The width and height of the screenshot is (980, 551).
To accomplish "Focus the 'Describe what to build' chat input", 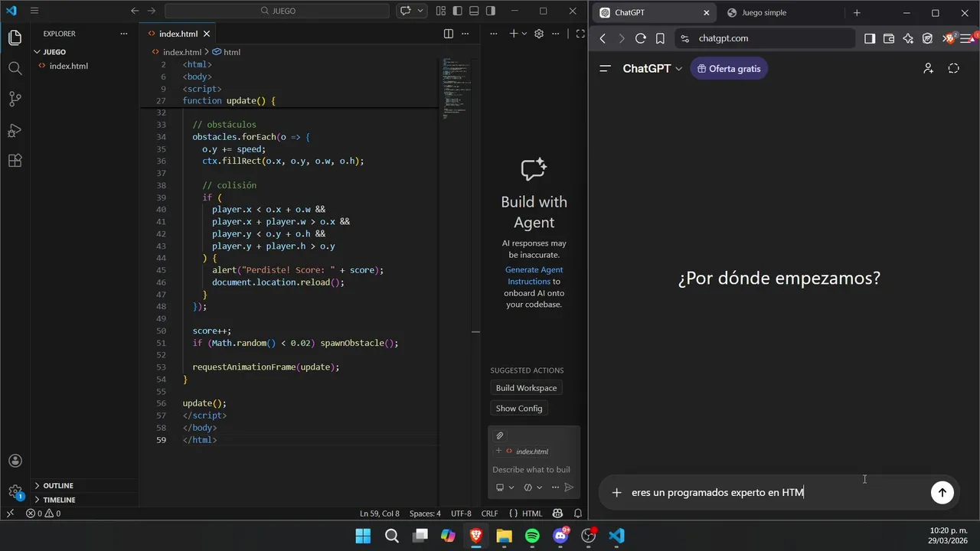I will [x=534, y=470].
